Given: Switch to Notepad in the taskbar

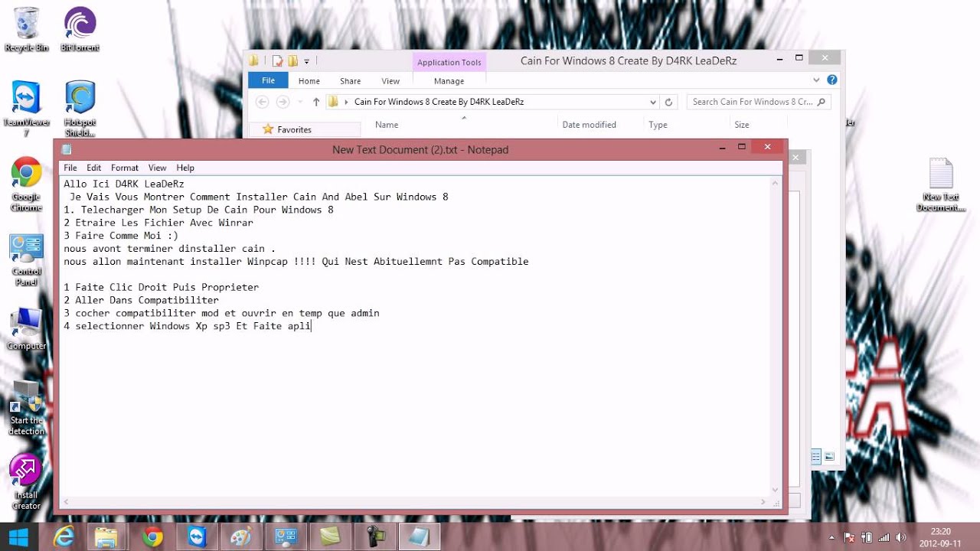Looking at the screenshot, I should coord(419,536).
